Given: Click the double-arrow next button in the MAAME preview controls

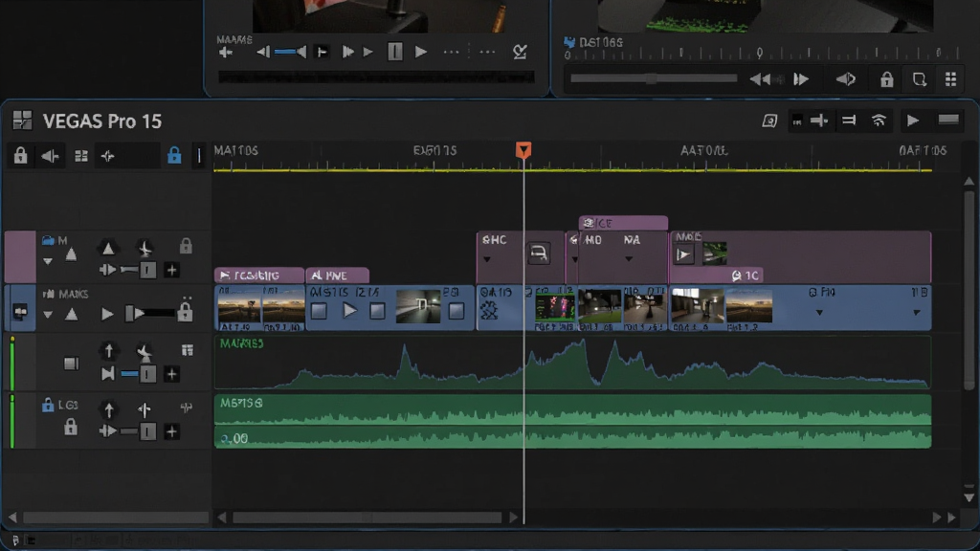Looking at the screenshot, I should pyautogui.click(x=348, y=52).
